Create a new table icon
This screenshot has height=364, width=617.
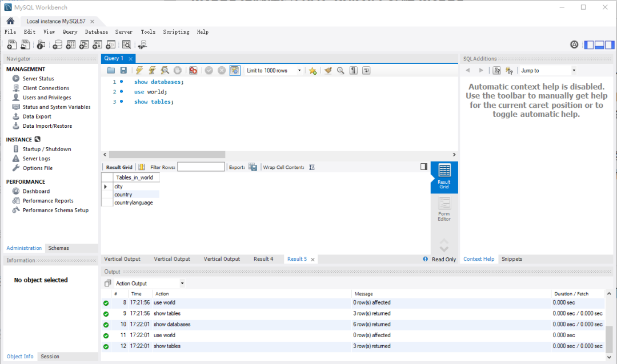coord(71,45)
